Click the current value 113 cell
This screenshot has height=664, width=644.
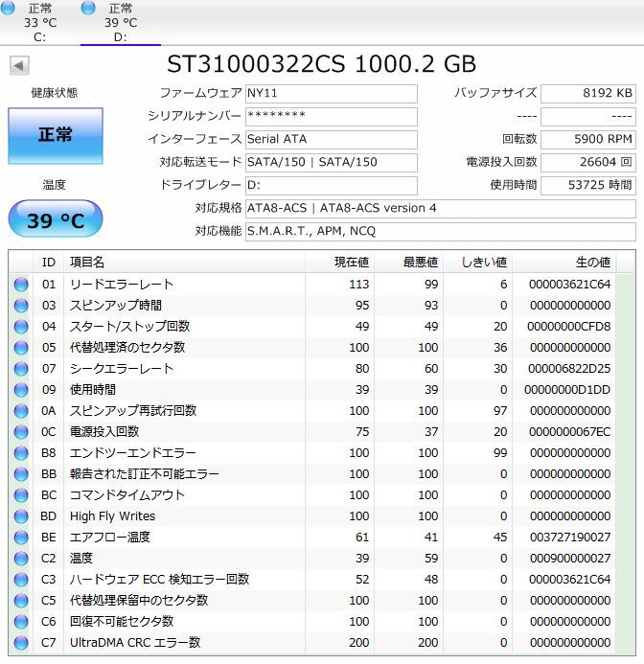[359, 285]
